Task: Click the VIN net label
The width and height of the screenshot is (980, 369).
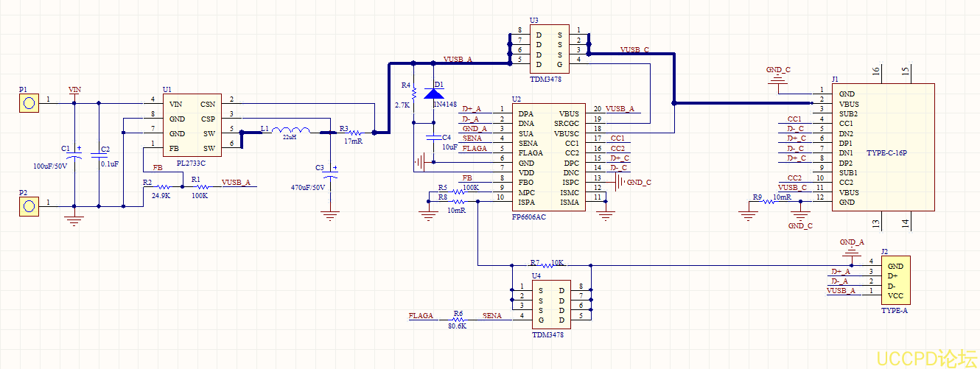Action: [x=74, y=90]
